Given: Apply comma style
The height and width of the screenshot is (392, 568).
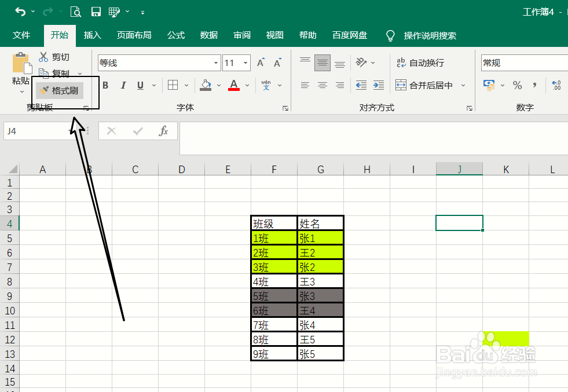Looking at the screenshot, I should pos(534,85).
